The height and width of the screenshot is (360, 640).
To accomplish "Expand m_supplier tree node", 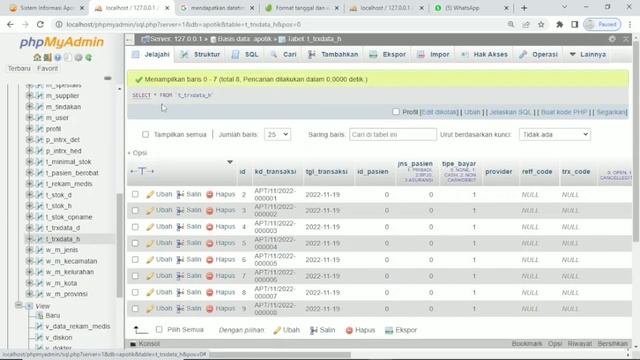I will [x=29, y=96].
